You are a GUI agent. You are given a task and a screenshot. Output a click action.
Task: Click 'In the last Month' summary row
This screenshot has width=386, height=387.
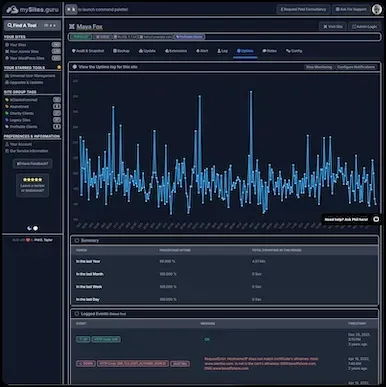click(x=224, y=274)
